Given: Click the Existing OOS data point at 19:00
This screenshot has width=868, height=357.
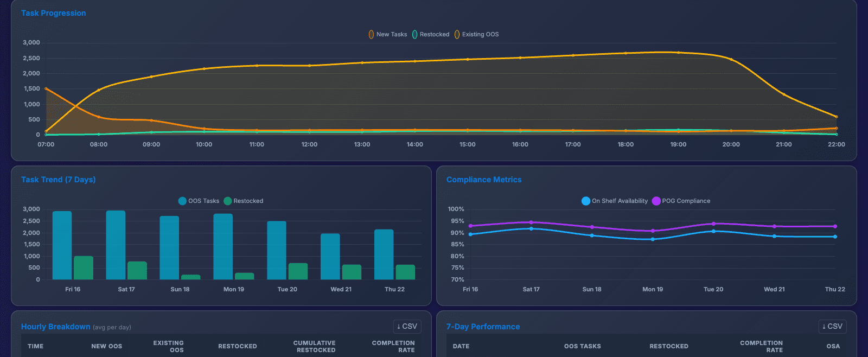Looking at the screenshot, I should (x=678, y=53).
